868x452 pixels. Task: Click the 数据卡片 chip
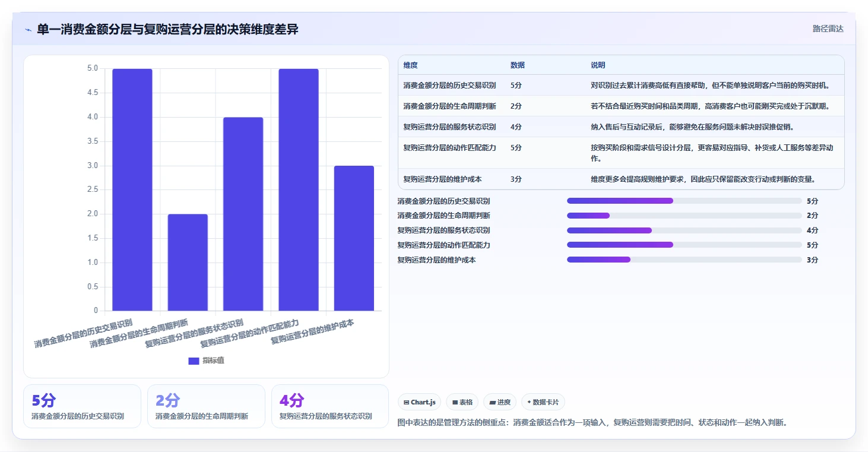[543, 402]
